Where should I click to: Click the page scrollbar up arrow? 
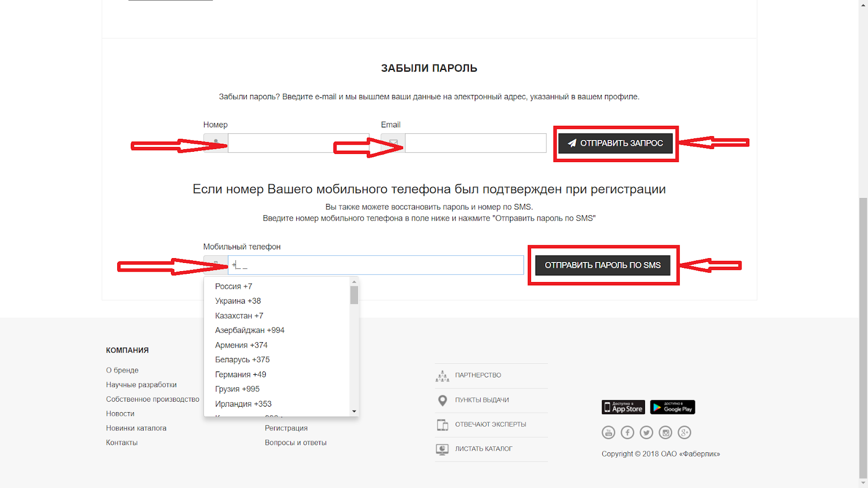pyautogui.click(x=863, y=4)
